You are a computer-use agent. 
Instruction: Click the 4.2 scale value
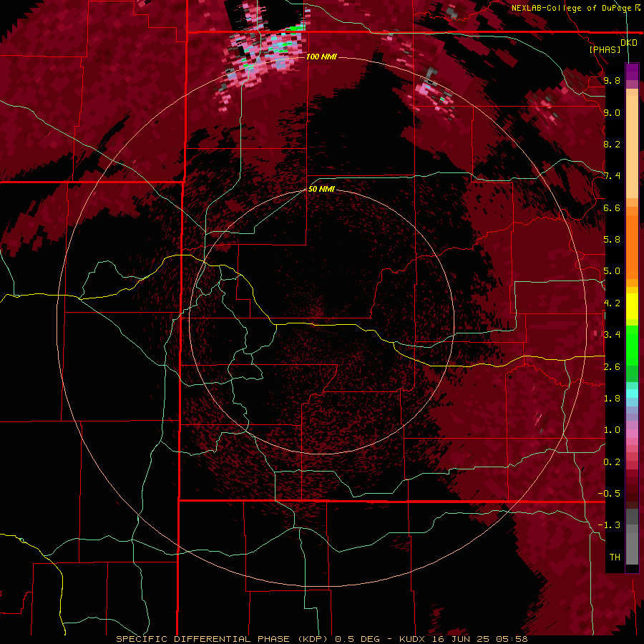point(612,303)
